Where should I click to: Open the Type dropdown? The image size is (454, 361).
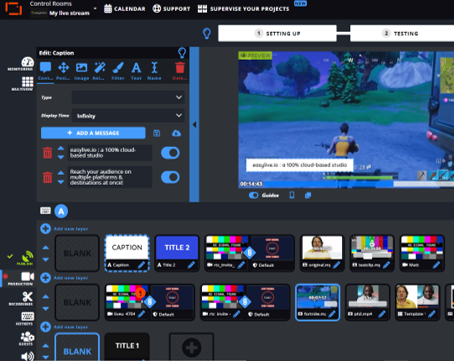tap(128, 97)
